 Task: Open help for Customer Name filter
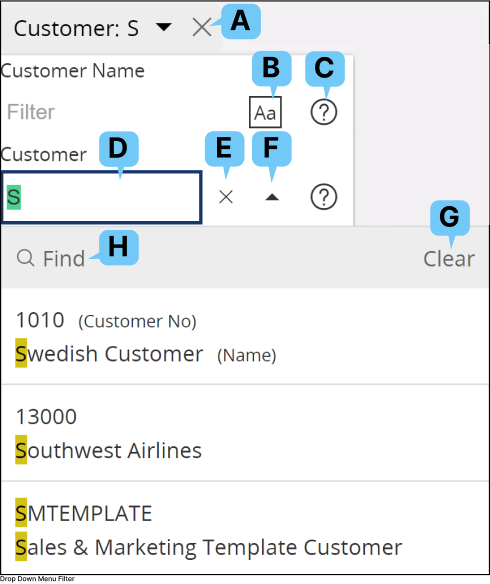324,112
